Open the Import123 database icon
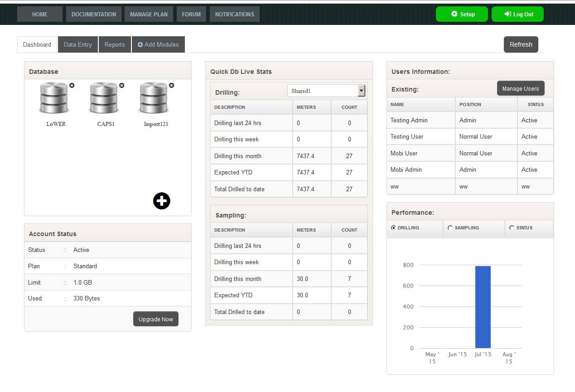Viewport: 575px width, 392px height. (154, 97)
